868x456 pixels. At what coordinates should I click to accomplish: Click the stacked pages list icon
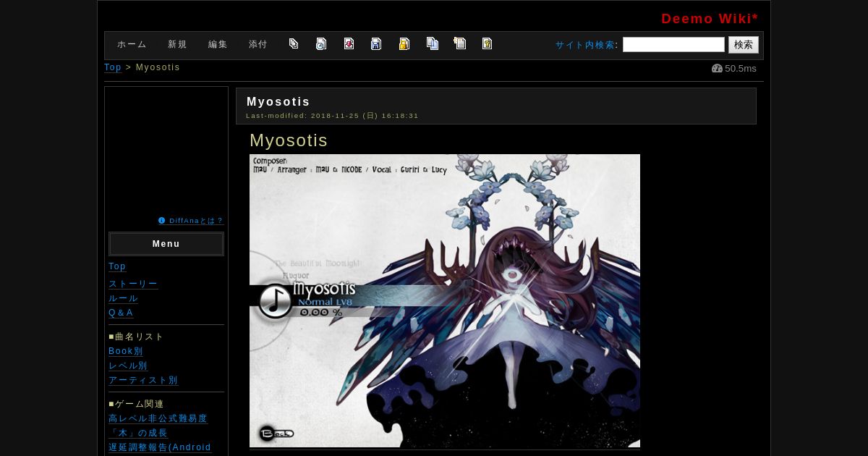(x=294, y=43)
